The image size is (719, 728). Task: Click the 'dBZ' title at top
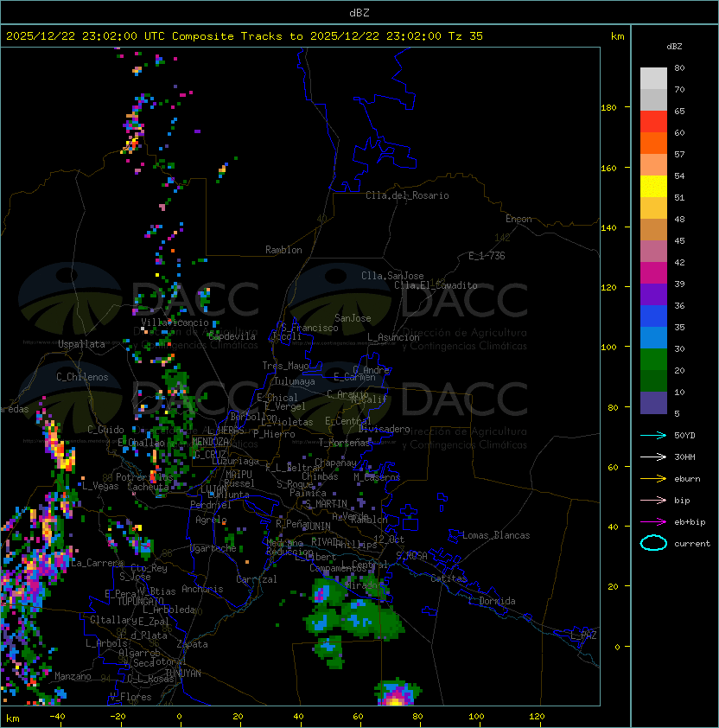(x=359, y=13)
